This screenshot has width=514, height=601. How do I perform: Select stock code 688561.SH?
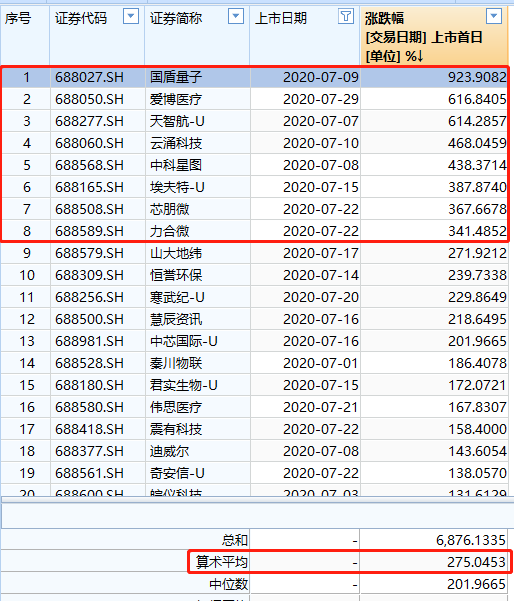click(89, 473)
